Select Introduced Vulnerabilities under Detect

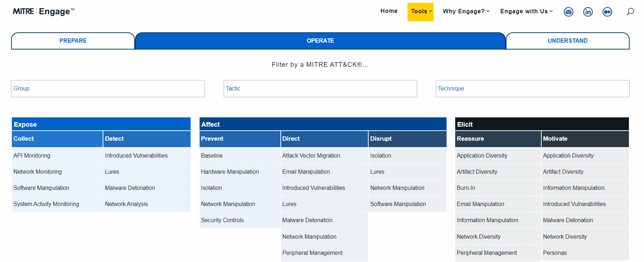coord(136,156)
